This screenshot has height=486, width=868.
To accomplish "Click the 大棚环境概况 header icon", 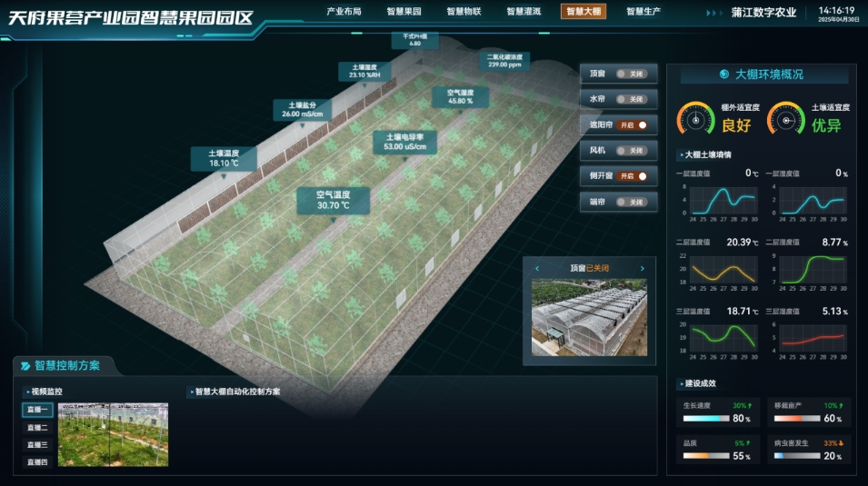I will point(723,74).
